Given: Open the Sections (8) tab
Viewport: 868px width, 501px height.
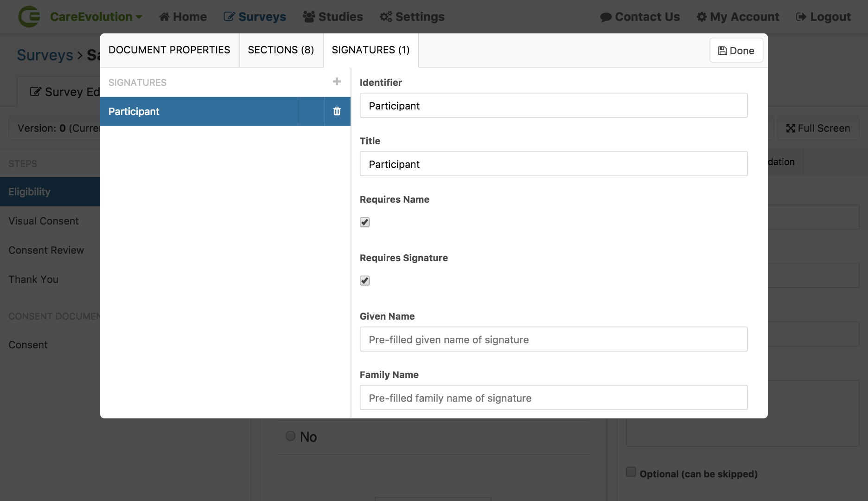Looking at the screenshot, I should point(281,50).
